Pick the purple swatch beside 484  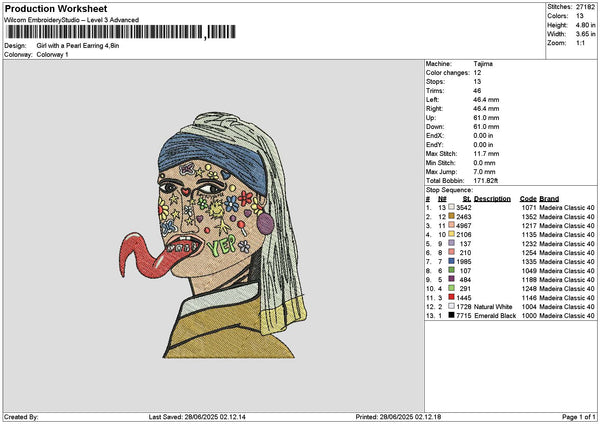coord(452,279)
